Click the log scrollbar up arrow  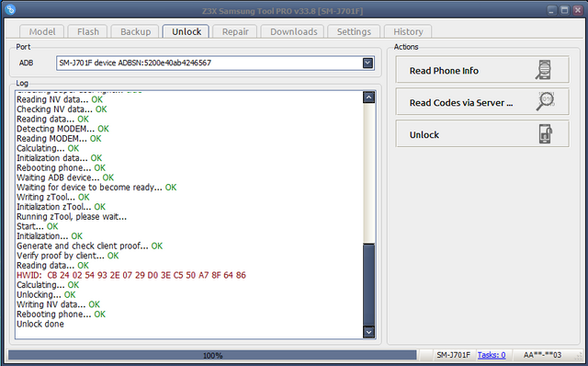tap(369, 97)
